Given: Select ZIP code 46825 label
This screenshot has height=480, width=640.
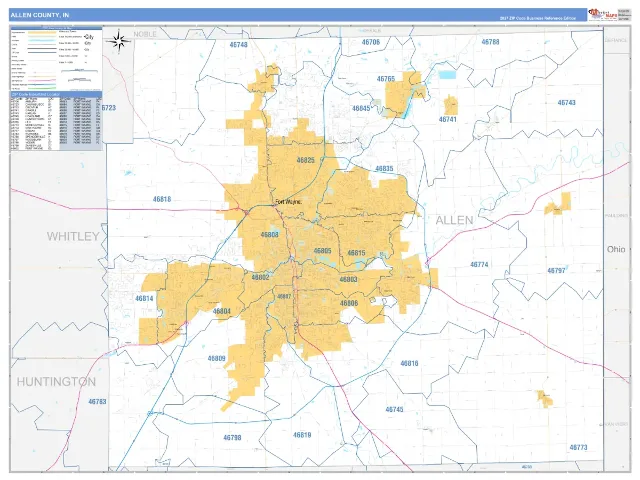Looking at the screenshot, I should 305,160.
